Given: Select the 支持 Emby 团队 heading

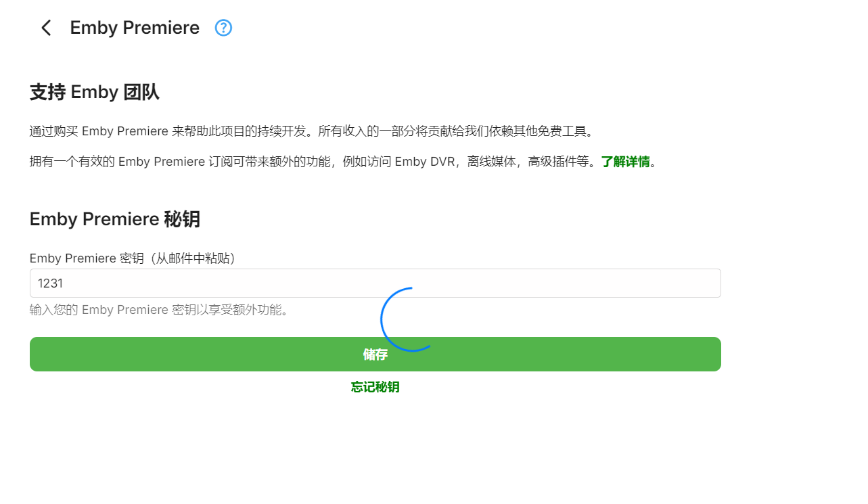Looking at the screenshot, I should (95, 92).
